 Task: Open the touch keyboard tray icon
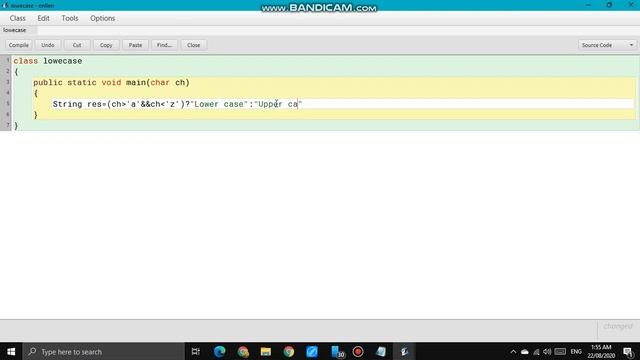560,351
